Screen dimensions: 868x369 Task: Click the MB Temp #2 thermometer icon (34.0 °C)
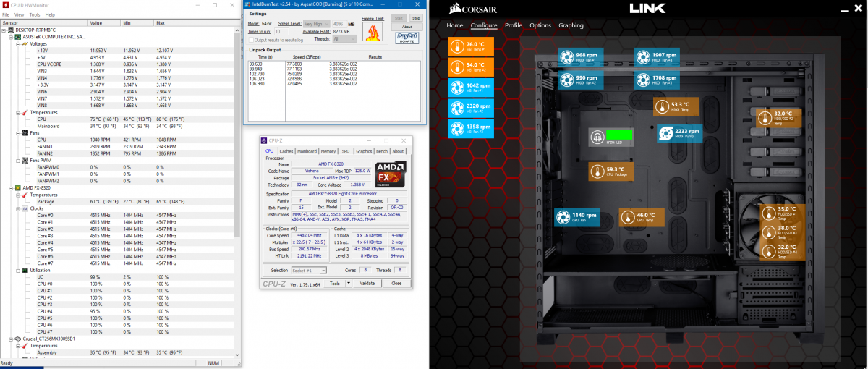click(457, 67)
